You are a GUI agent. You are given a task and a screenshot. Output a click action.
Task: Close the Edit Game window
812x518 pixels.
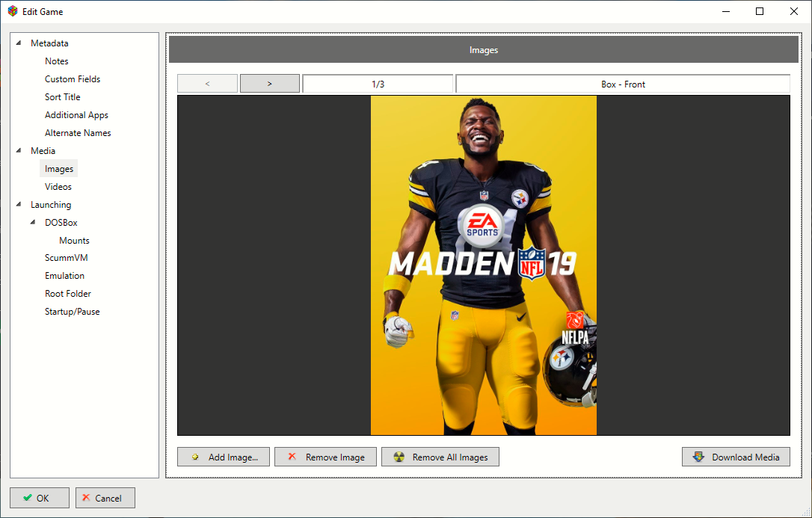pyautogui.click(x=793, y=11)
